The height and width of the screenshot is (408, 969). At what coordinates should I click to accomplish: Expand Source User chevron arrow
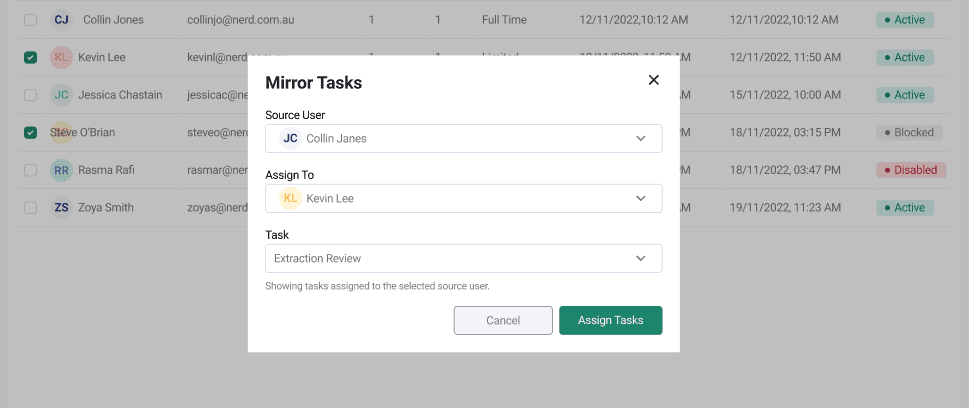point(641,138)
